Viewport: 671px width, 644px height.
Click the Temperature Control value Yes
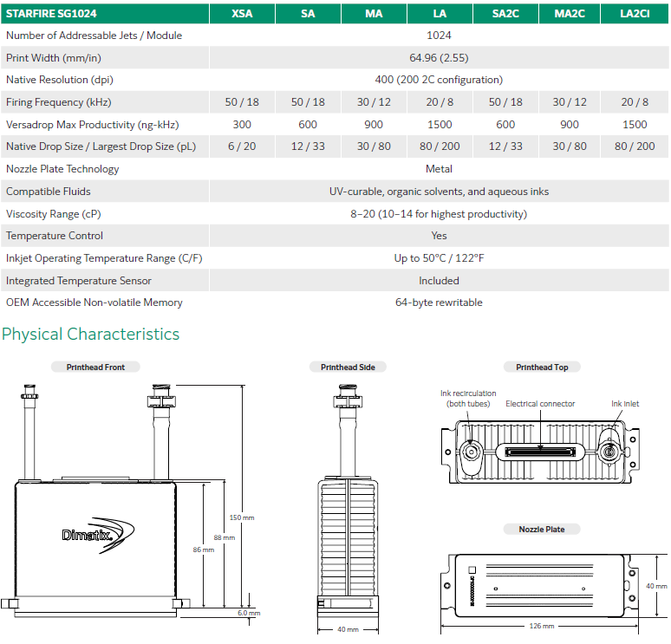point(439,236)
